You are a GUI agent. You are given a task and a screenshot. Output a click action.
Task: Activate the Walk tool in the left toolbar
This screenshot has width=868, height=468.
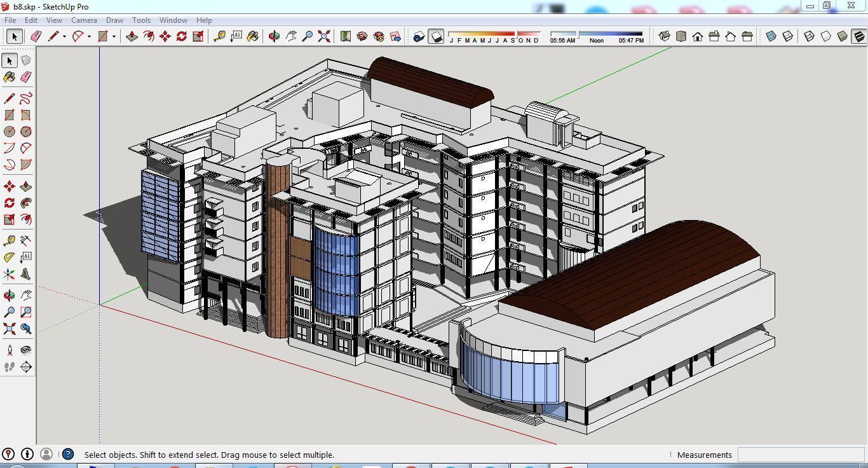tap(9, 366)
